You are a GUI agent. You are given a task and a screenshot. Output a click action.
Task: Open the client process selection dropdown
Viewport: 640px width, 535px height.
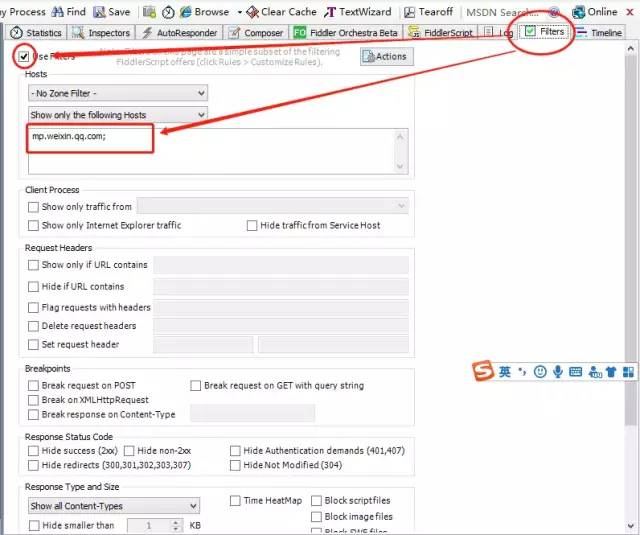point(273,206)
